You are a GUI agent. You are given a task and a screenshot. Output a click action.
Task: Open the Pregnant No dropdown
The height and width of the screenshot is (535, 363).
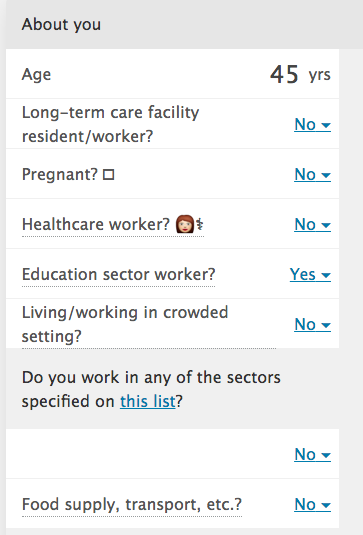tap(313, 175)
